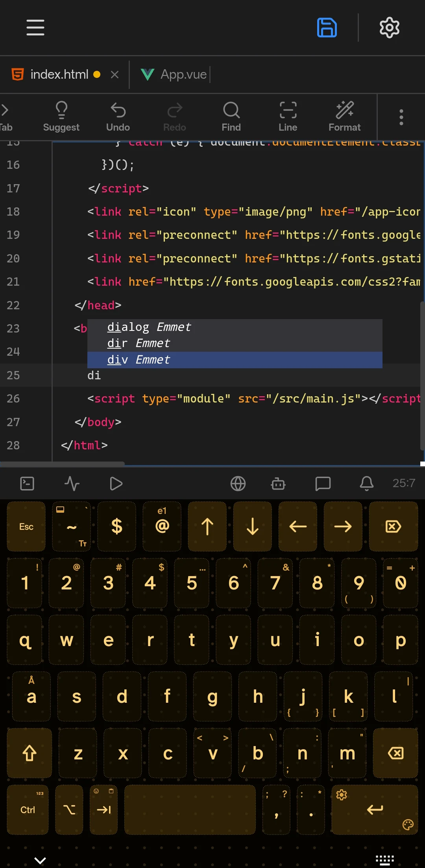Open Find search tool
425x868 pixels.
(x=231, y=117)
